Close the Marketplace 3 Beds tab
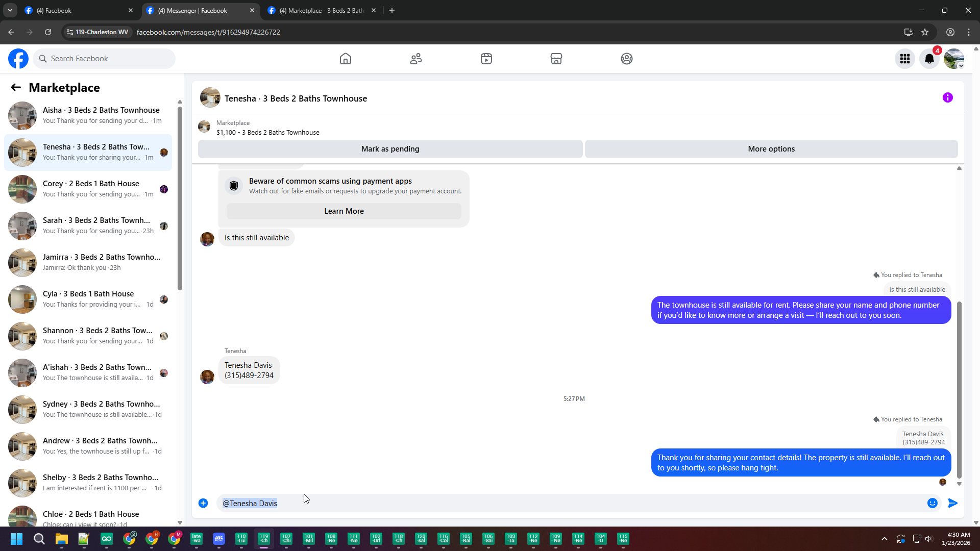 374,10
